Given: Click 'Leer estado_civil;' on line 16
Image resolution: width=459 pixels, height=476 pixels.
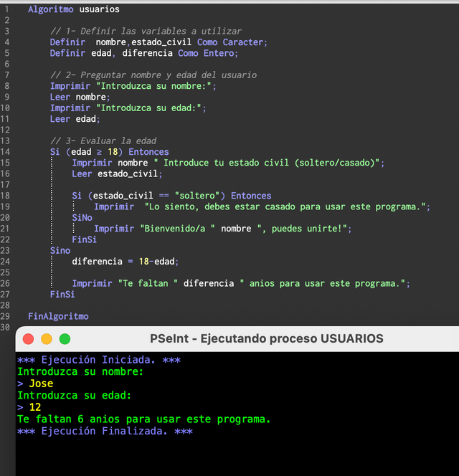Looking at the screenshot, I should [117, 173].
